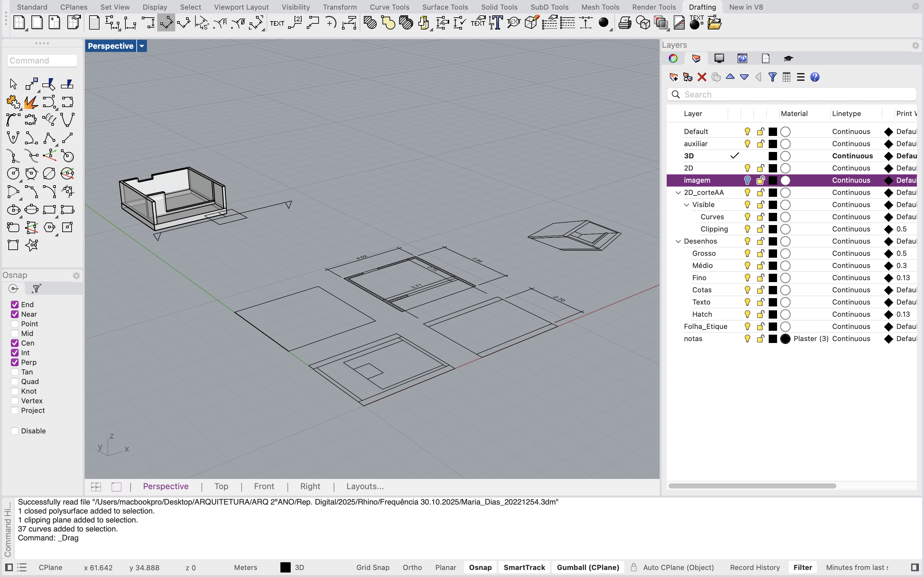Toggle the Near object snap checkbox
Viewport: 924px width, 577px height.
click(15, 314)
